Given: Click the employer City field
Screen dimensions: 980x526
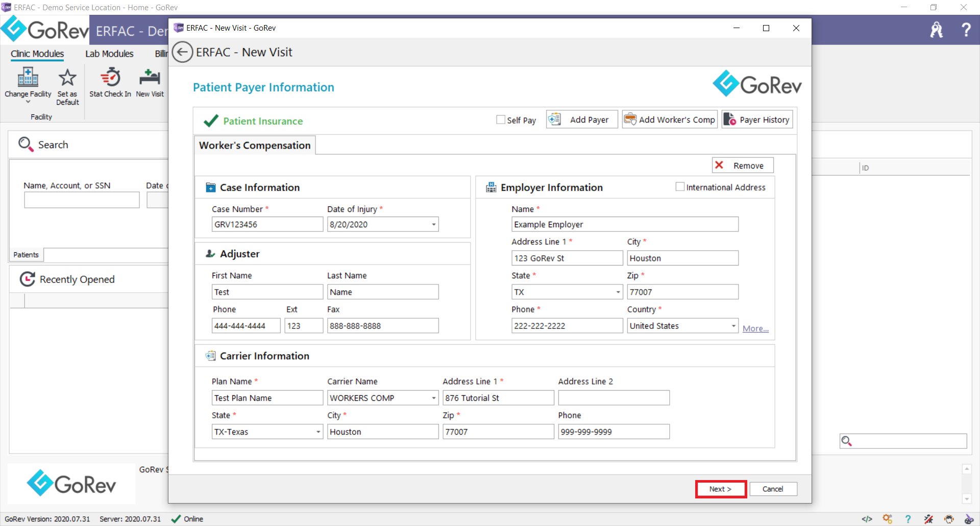Looking at the screenshot, I should coord(682,258).
